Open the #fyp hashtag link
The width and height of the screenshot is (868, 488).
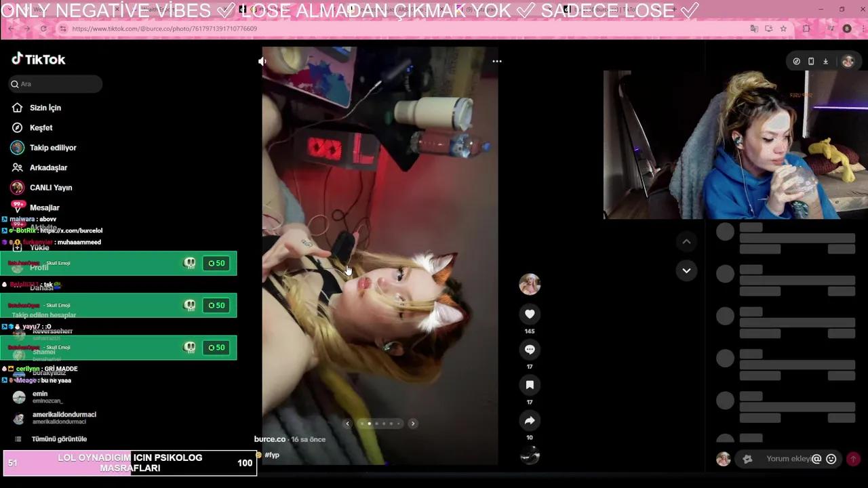[x=272, y=455]
